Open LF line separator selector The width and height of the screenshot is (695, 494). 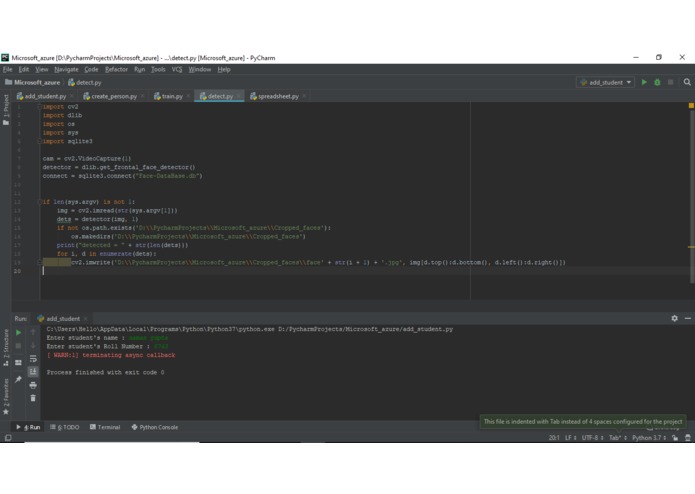click(x=570, y=438)
